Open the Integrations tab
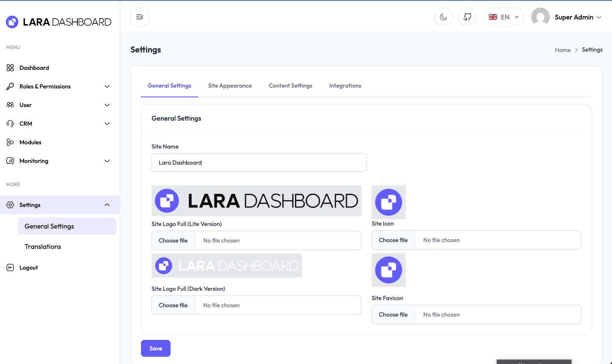The image size is (612, 364). point(345,85)
